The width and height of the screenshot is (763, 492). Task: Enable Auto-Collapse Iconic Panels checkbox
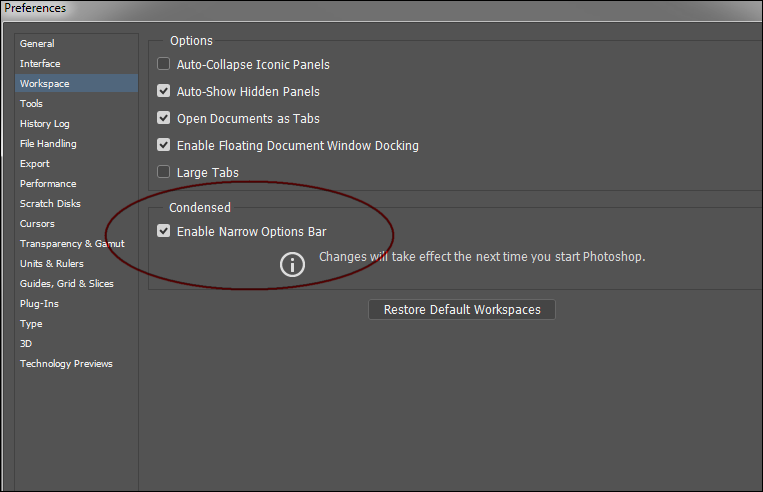[164, 64]
